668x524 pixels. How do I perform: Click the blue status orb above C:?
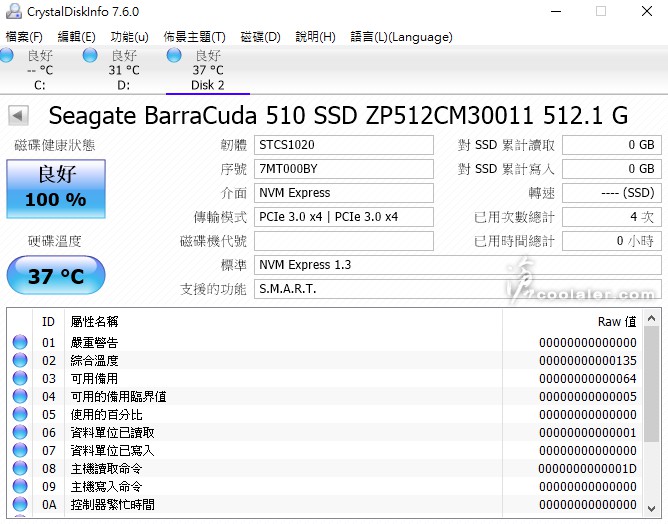tap(6, 55)
